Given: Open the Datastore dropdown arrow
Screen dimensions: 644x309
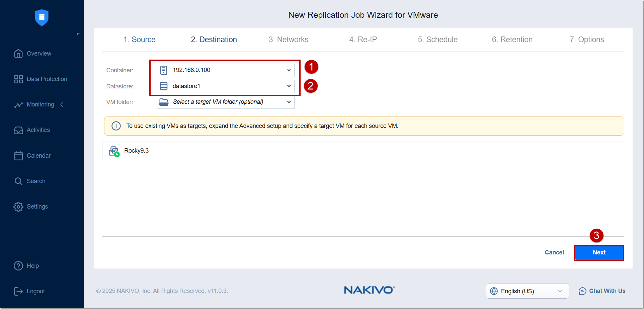Looking at the screenshot, I should (x=289, y=86).
